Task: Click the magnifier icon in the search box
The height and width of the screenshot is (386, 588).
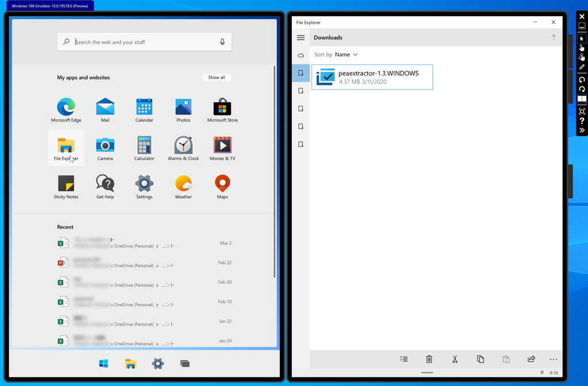Action: pyautogui.click(x=67, y=41)
